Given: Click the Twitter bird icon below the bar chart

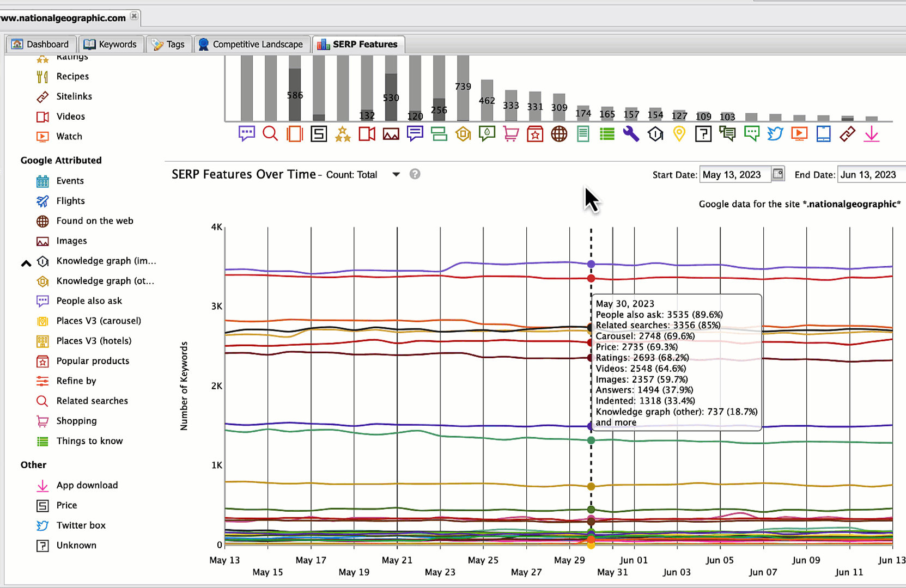Looking at the screenshot, I should (x=775, y=133).
